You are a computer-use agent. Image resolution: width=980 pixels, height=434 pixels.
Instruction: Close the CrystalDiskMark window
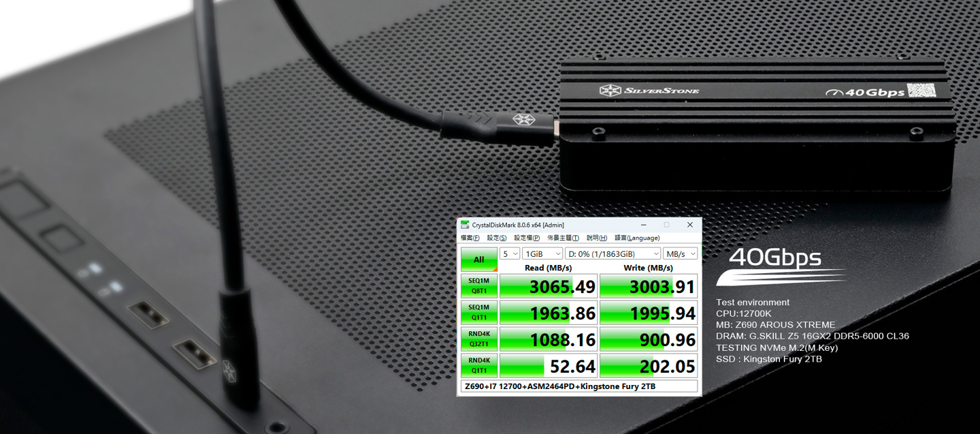point(689,225)
